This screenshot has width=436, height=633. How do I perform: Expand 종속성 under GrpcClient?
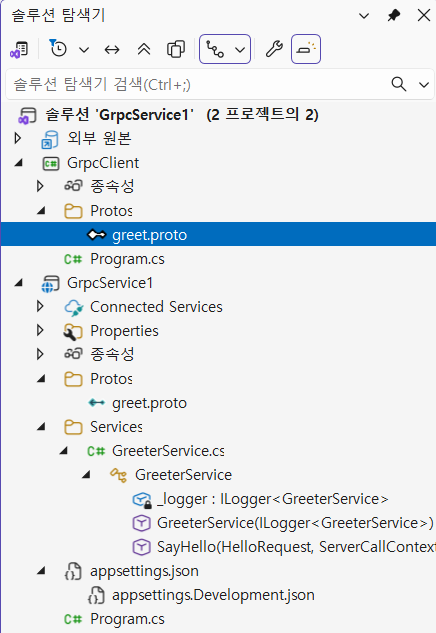(40, 186)
